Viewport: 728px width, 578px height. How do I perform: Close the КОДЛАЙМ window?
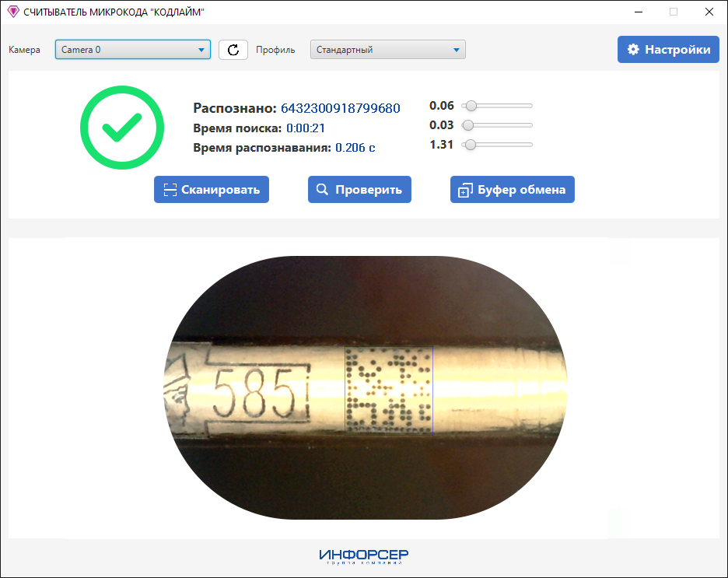click(709, 12)
